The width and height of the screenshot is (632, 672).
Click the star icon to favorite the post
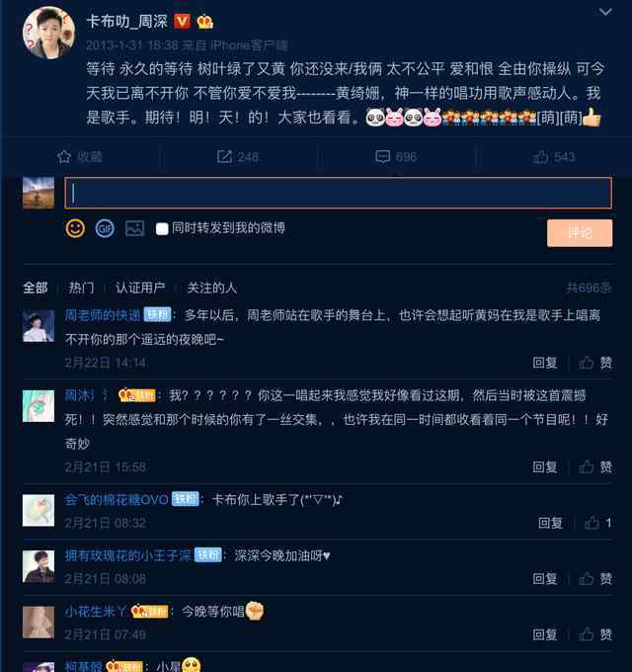coord(64,157)
